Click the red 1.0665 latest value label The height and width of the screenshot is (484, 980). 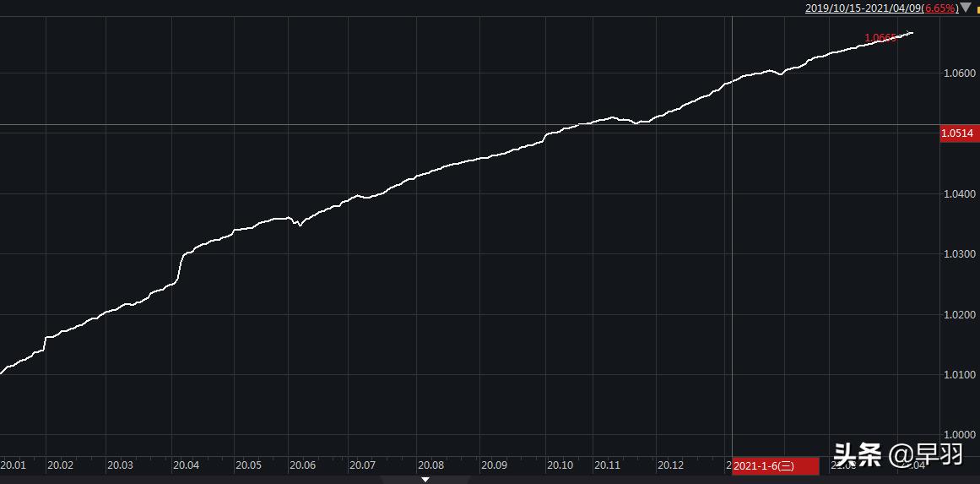880,38
